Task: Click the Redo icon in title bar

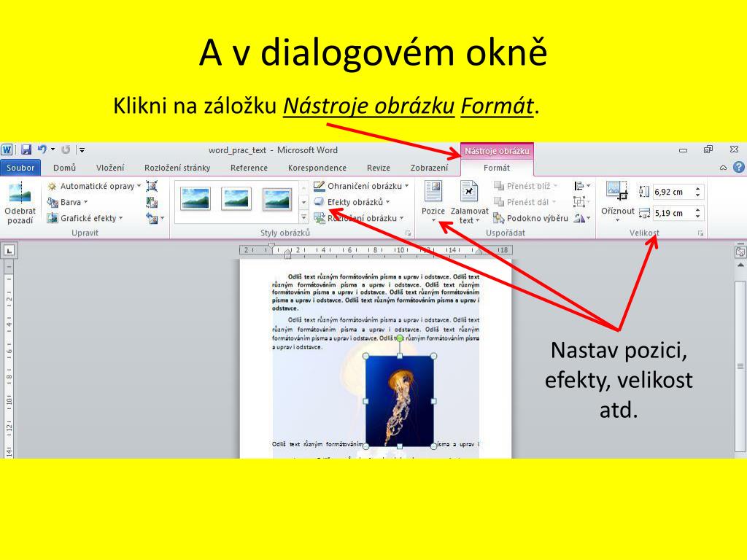Action: [x=66, y=150]
